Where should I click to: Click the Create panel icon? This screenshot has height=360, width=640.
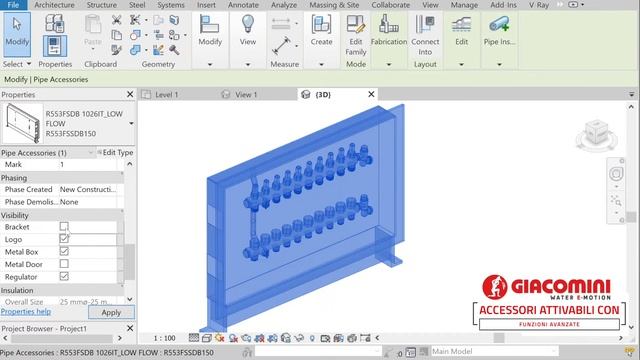coord(321,24)
